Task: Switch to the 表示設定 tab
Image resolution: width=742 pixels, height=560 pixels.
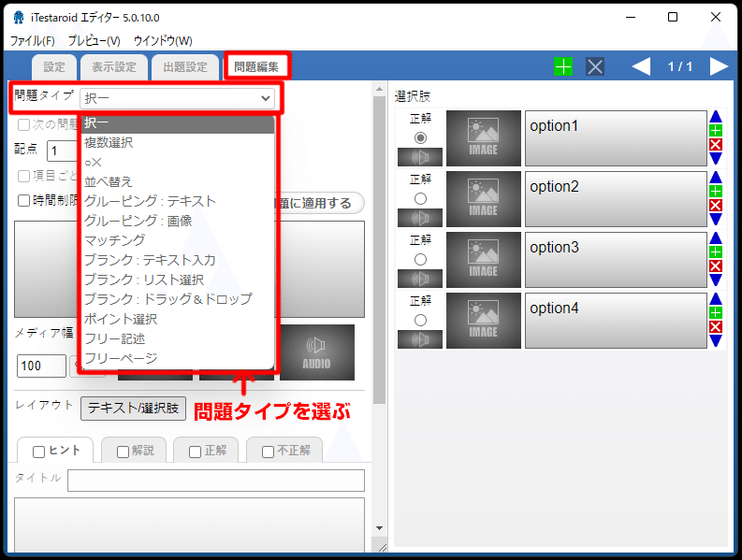Action: pyautogui.click(x=114, y=67)
